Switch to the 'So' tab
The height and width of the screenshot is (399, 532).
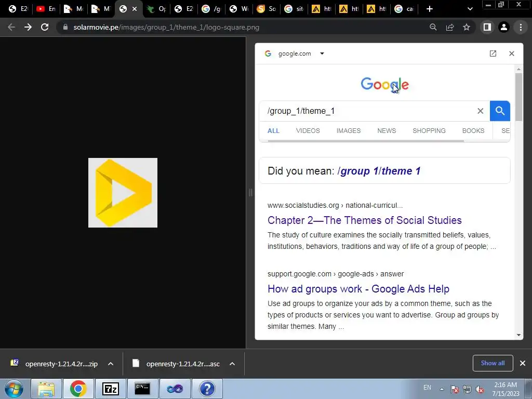[x=267, y=9]
